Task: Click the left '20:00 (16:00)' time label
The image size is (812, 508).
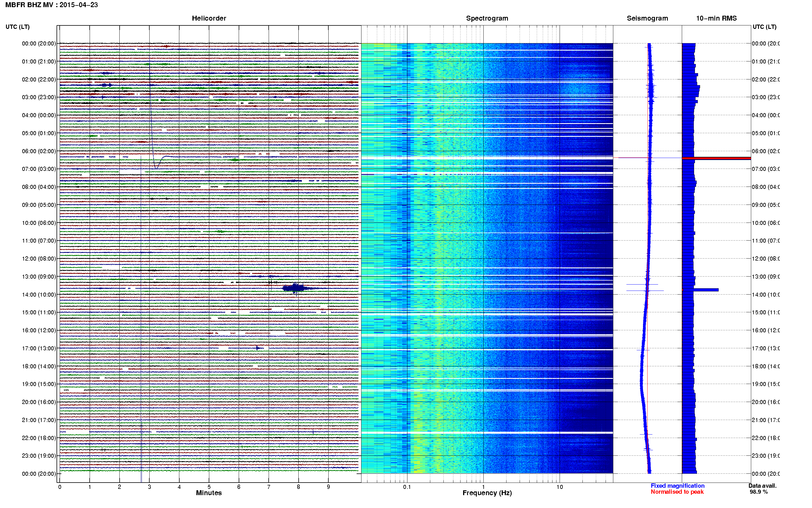Action: 39,402
